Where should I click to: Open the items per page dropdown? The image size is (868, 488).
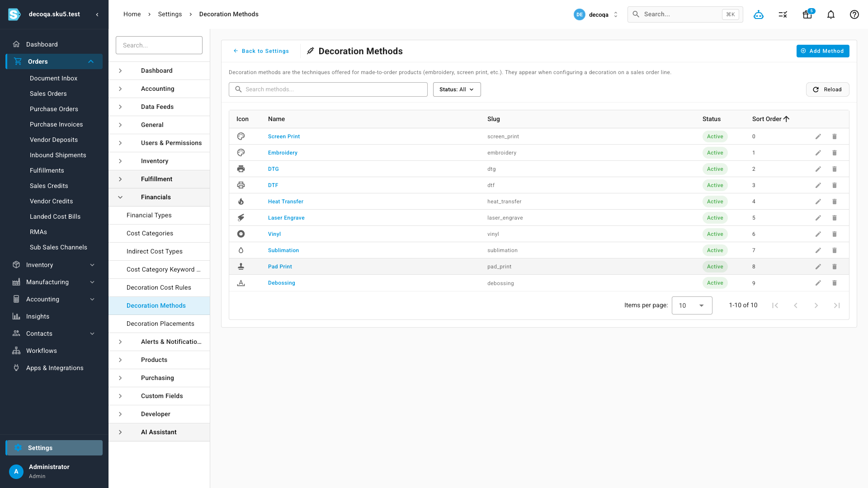pos(692,305)
